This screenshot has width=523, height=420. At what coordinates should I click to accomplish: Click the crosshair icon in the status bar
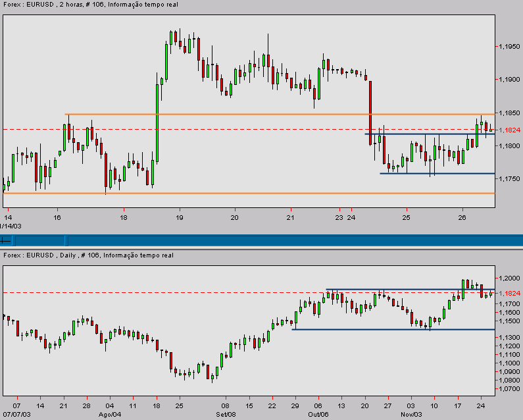[6, 240]
